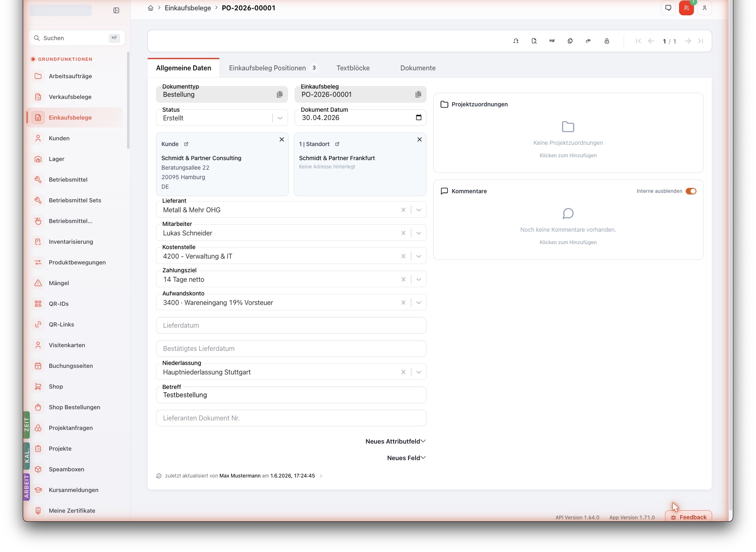This screenshot has width=756, height=552.
Task: Open the Textblöcke tab
Action: click(x=353, y=68)
